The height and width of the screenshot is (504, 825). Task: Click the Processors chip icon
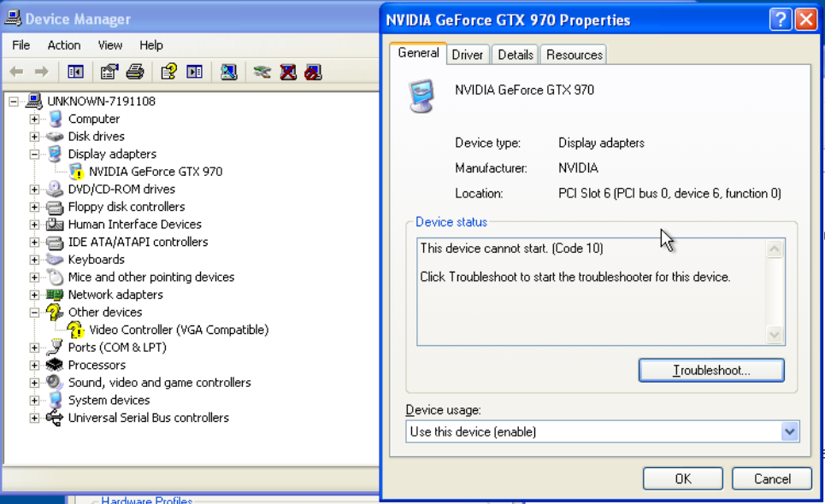click(55, 365)
